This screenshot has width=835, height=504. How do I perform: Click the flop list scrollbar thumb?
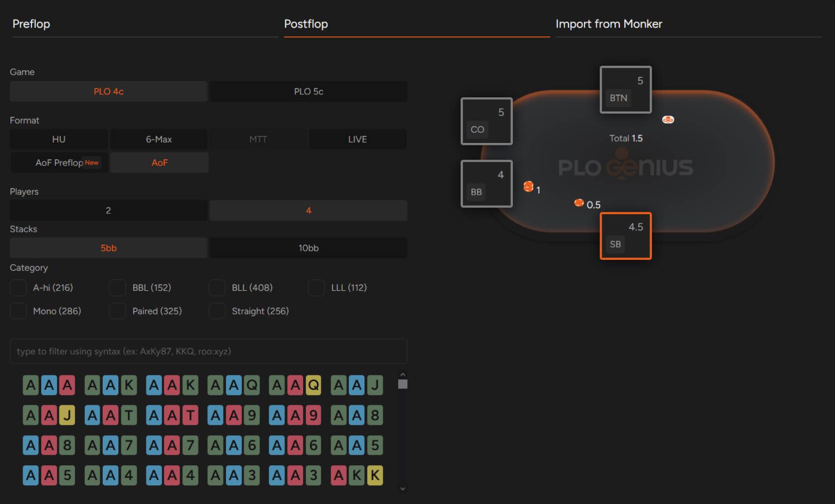pos(403,384)
